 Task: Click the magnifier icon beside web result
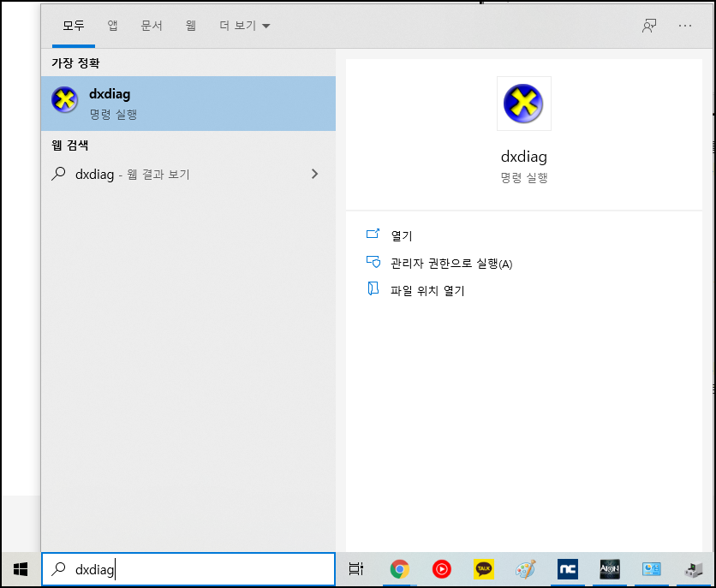[58, 174]
